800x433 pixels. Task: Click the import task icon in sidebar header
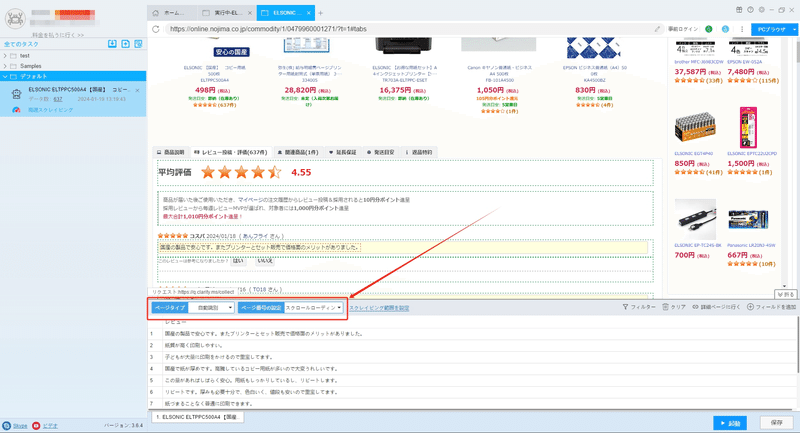click(x=112, y=44)
